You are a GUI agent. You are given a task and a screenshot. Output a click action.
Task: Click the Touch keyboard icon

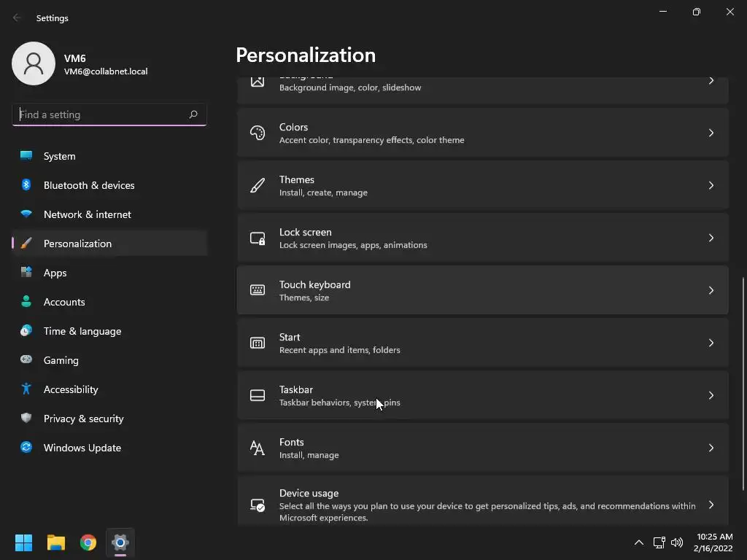258,290
